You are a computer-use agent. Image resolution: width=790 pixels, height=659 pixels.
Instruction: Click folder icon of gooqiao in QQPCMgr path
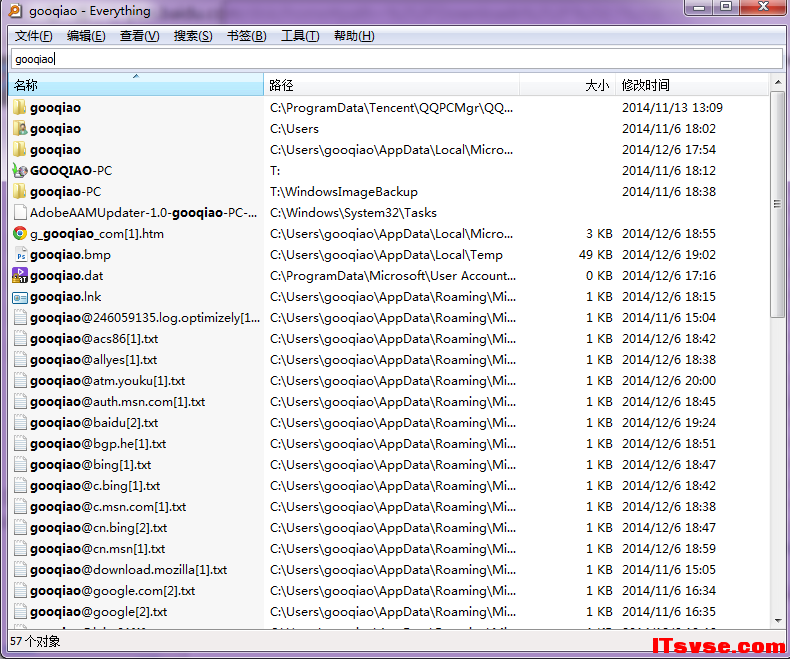20,107
